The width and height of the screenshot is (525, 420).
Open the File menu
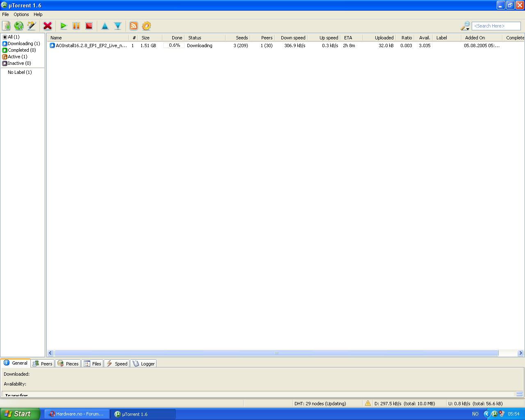click(x=5, y=14)
